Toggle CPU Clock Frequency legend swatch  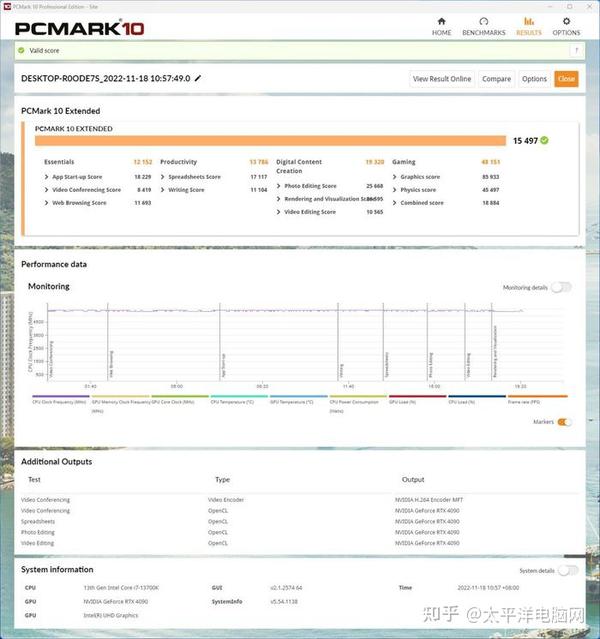coord(61,396)
